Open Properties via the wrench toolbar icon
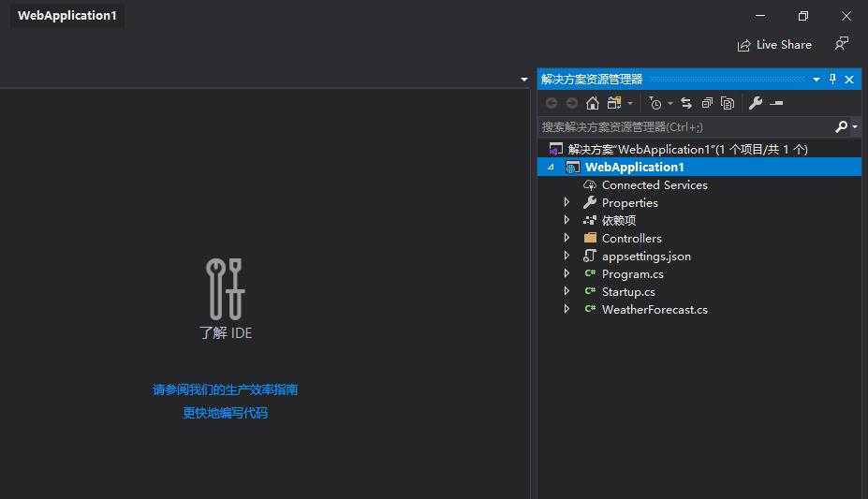 pyautogui.click(x=755, y=103)
